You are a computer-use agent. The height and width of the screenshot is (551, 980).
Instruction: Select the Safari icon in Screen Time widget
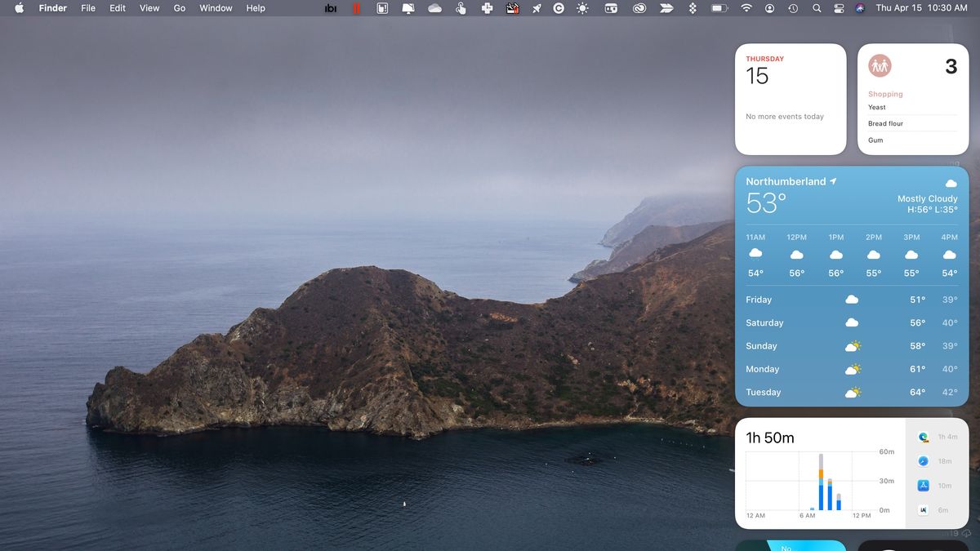(923, 461)
